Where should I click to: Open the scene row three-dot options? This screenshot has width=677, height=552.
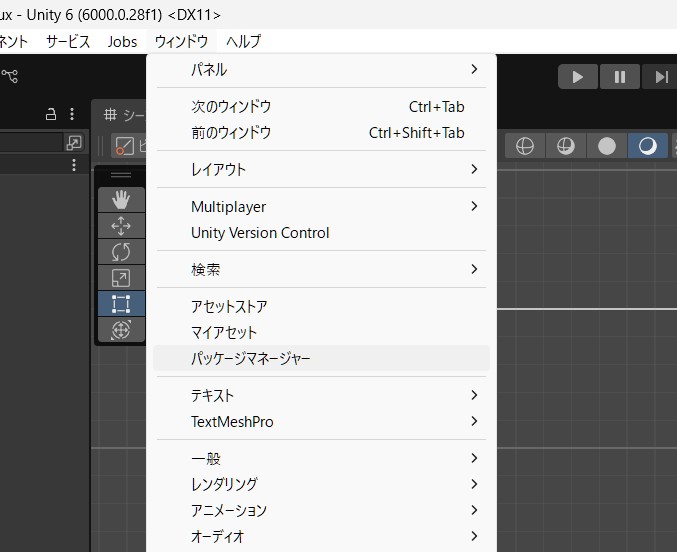click(x=74, y=165)
